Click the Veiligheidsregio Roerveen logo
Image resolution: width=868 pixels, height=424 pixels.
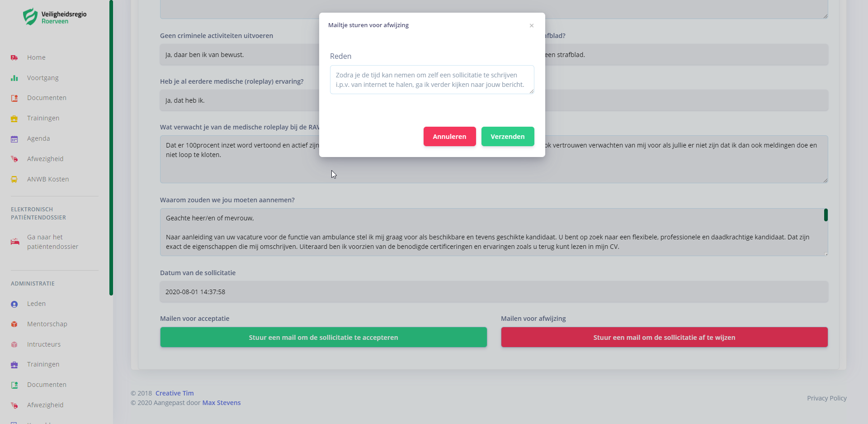click(55, 17)
